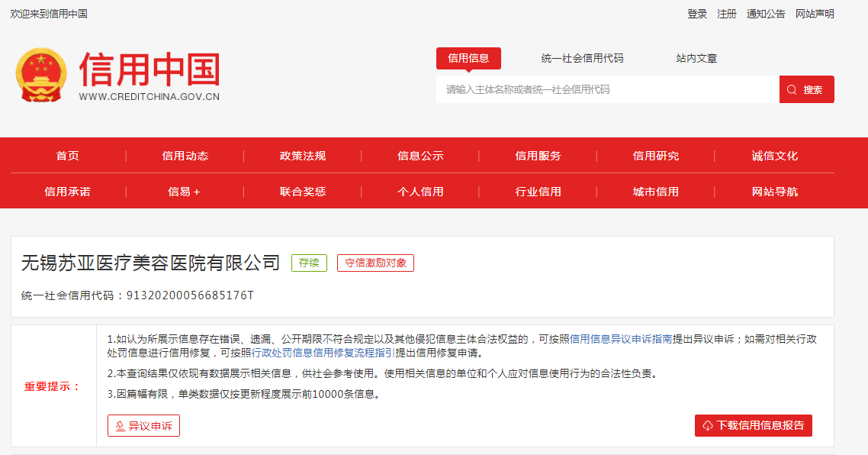Click the 欢迎来到信用中国 greeting text
Screen dimensions: 868x455
pyautogui.click(x=49, y=14)
